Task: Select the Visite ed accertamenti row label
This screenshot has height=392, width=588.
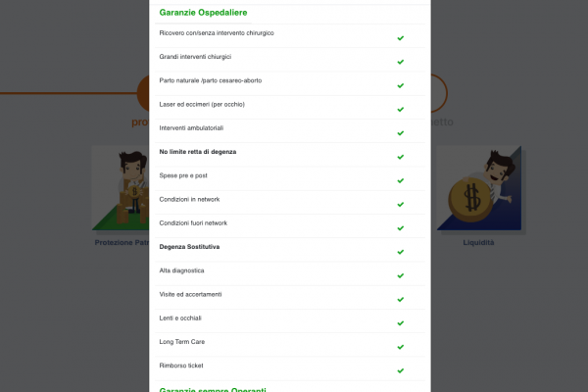Action: point(190,294)
